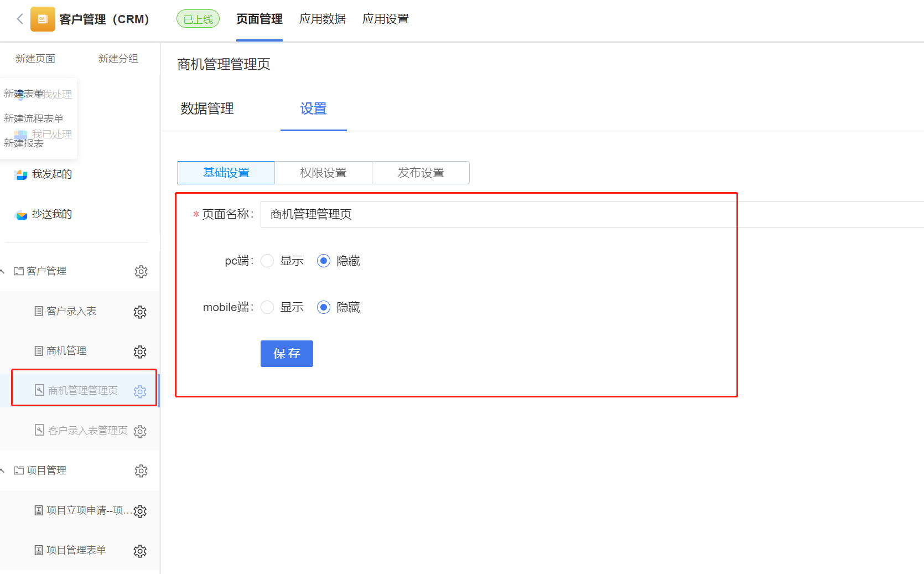Click 新建页面 button
This screenshot has height=574, width=924.
[35, 59]
